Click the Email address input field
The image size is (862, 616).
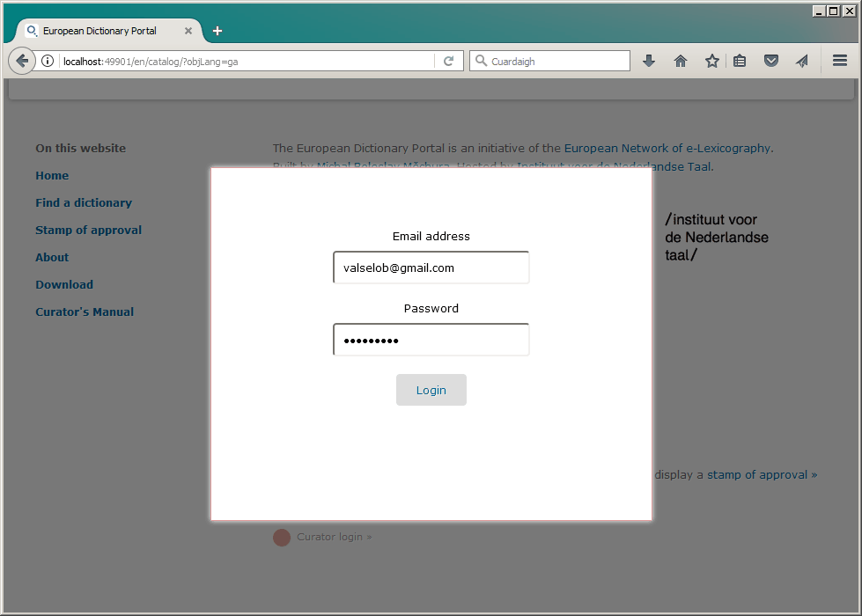431,268
